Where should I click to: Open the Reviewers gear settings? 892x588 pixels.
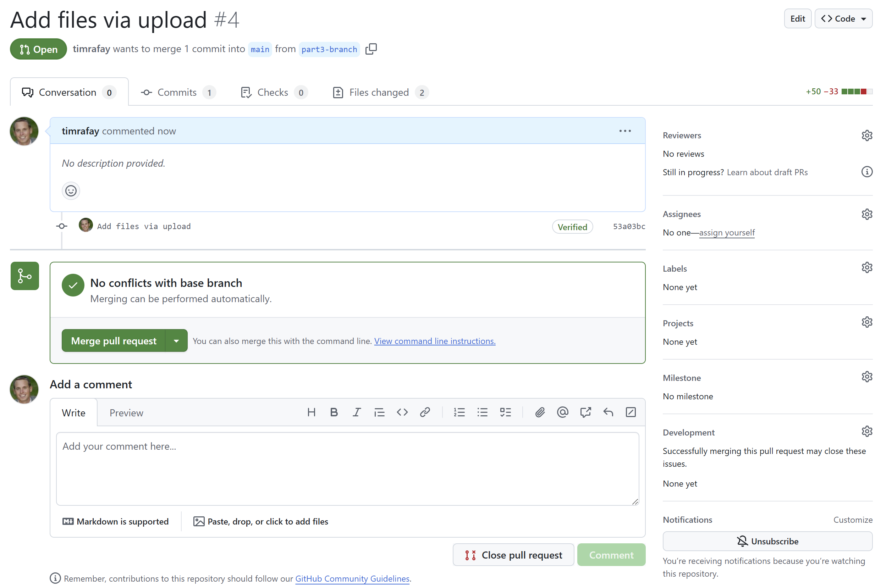(866, 135)
